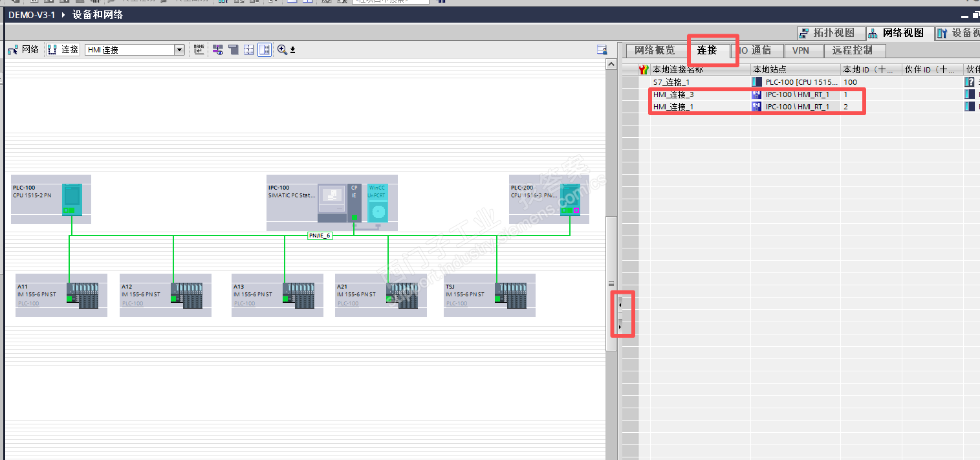Open the zoom level dropdown arrow
The image size is (980, 460).
click(292, 50)
